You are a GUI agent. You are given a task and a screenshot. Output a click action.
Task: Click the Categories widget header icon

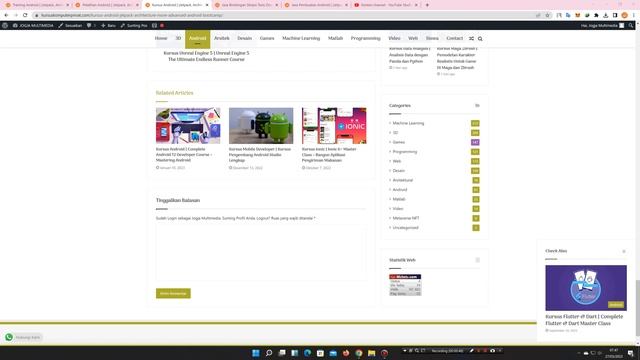[477, 106]
